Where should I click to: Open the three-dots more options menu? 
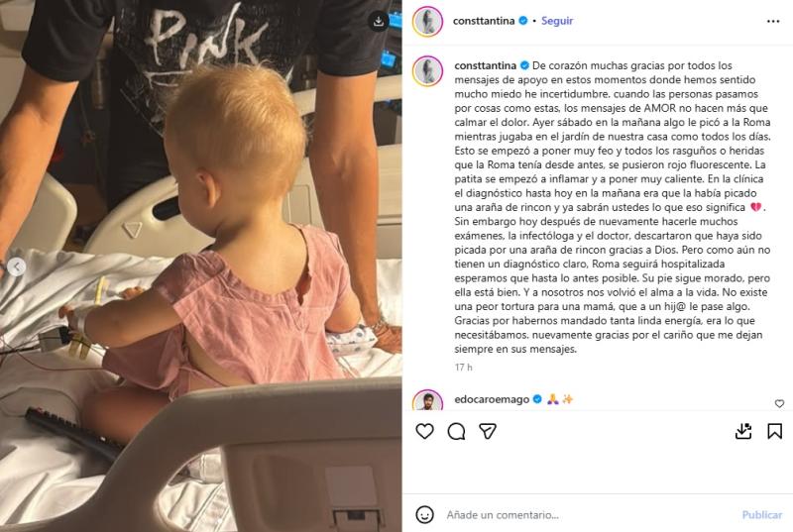click(773, 21)
